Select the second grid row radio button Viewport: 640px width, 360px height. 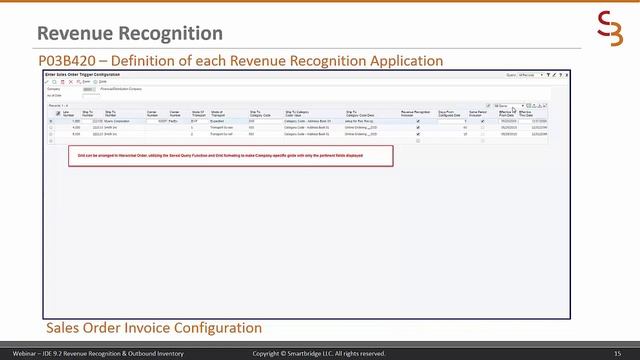51,128
